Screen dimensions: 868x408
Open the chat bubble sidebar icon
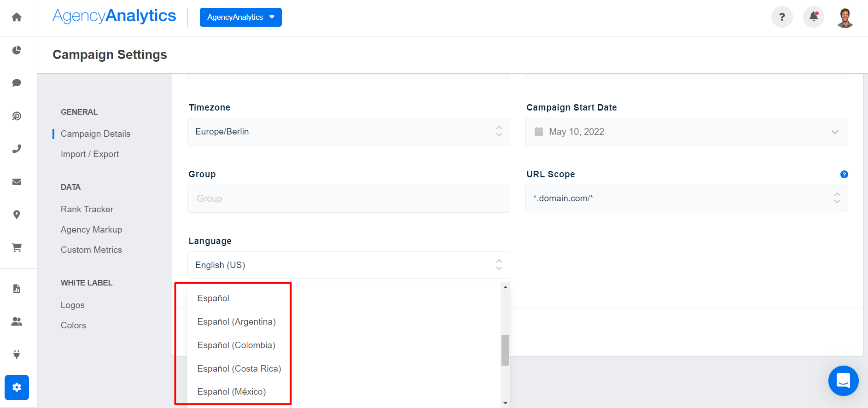(17, 83)
